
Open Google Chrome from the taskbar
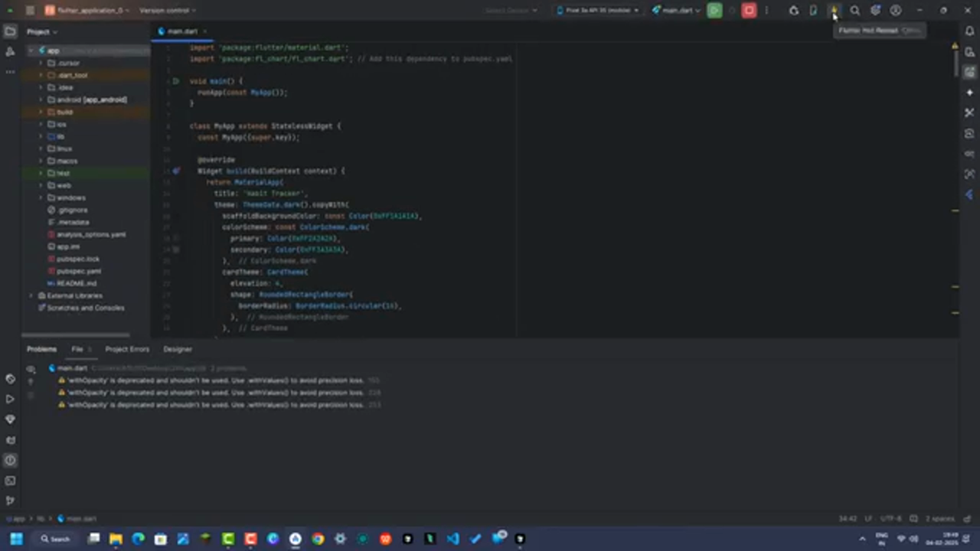318,539
